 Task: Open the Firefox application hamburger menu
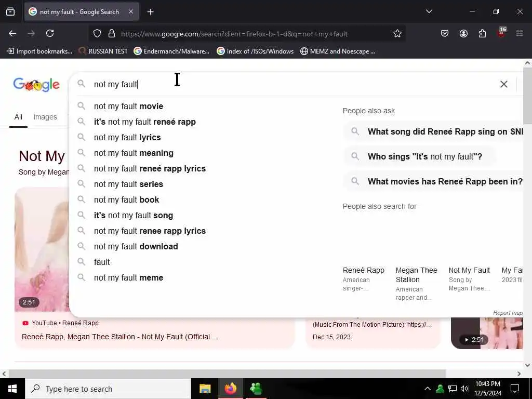point(520,33)
